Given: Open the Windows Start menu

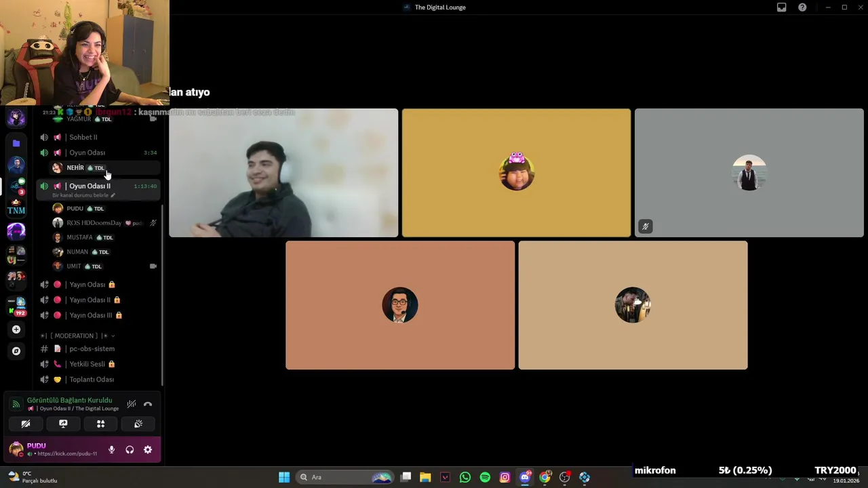Looking at the screenshot, I should [284, 477].
